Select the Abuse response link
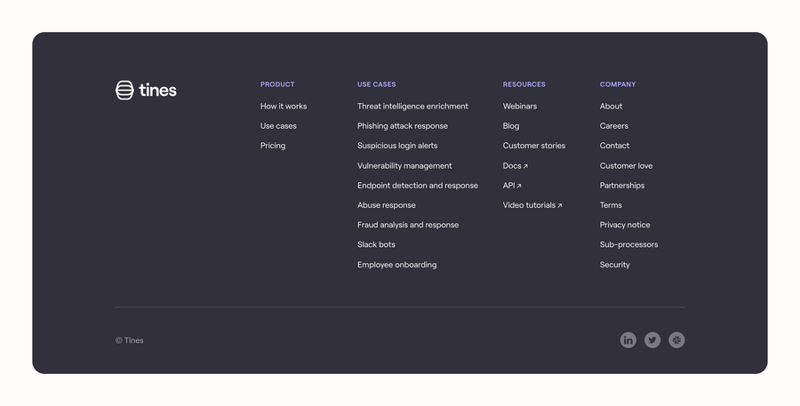Screen dimensions: 800x406 coord(387,205)
